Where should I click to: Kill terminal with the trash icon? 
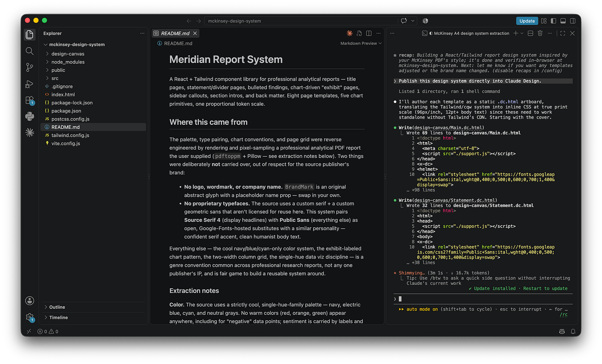coord(540,33)
